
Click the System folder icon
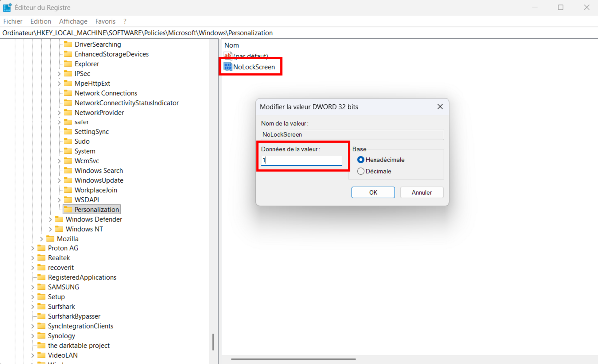pos(68,151)
